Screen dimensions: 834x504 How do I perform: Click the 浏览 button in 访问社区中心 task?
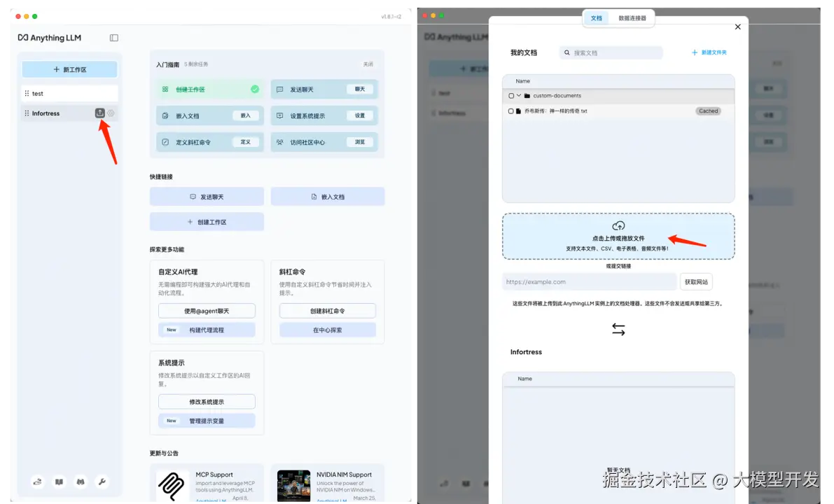360,142
